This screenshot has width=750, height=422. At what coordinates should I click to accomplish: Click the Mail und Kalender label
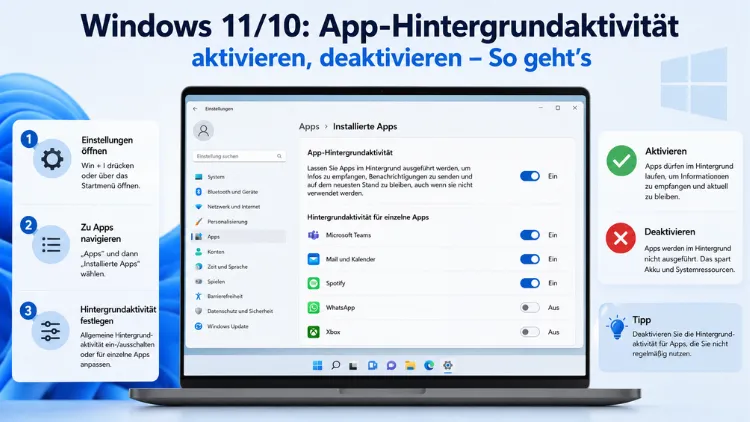(x=351, y=259)
